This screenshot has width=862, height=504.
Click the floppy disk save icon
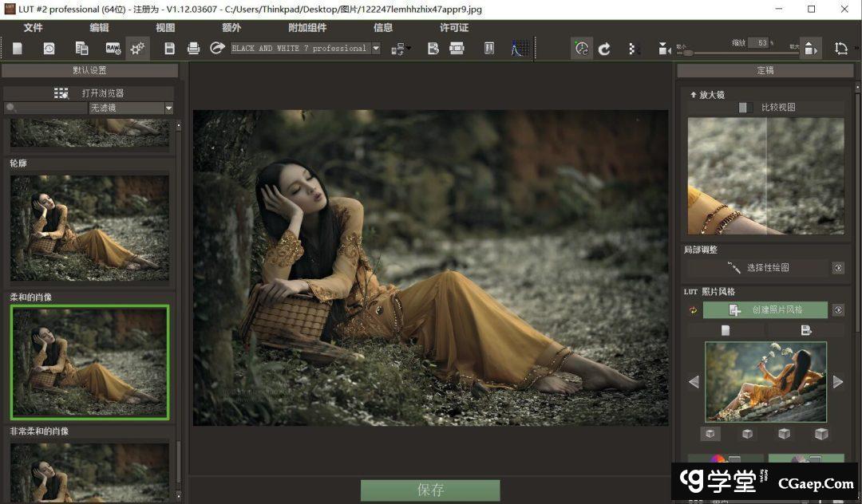[x=169, y=49]
